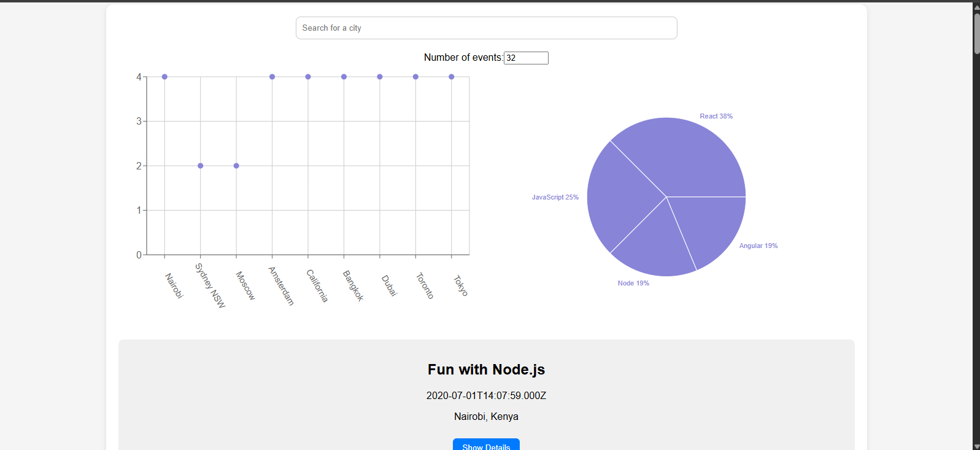Focus the Number of events input box
Screen dimensions: 980x450
click(526, 58)
